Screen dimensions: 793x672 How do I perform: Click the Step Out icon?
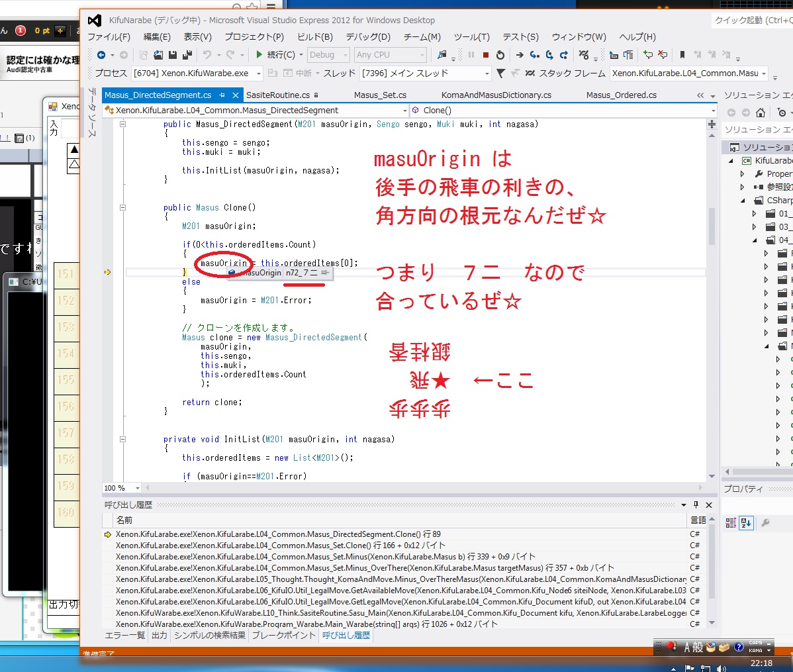pyautogui.click(x=564, y=55)
